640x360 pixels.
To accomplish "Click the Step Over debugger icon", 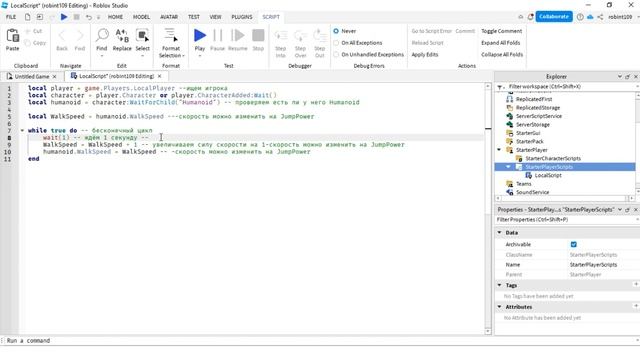I will coord(300,36).
